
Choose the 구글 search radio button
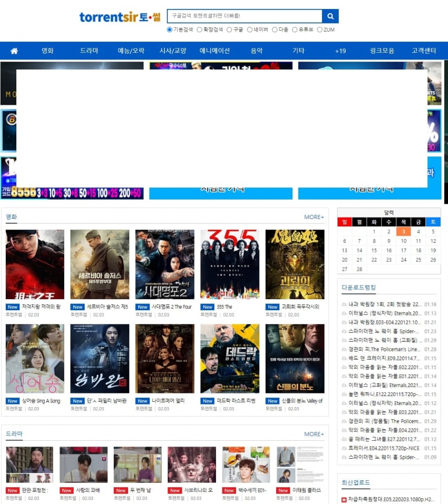229,29
